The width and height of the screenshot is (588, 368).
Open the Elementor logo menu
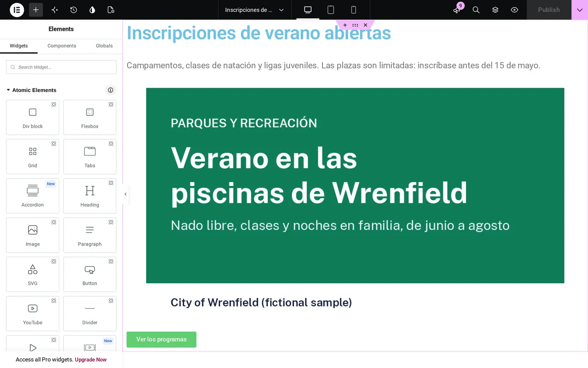tap(17, 10)
